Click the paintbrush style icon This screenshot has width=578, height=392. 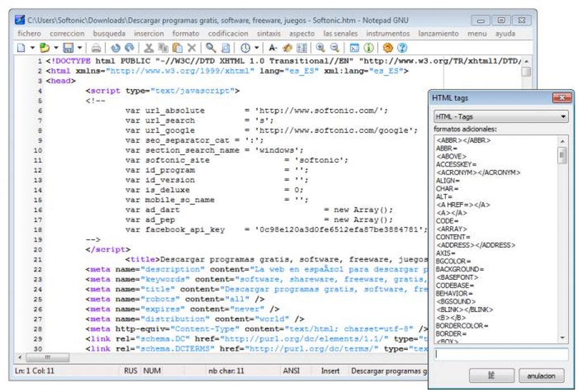coord(287,48)
